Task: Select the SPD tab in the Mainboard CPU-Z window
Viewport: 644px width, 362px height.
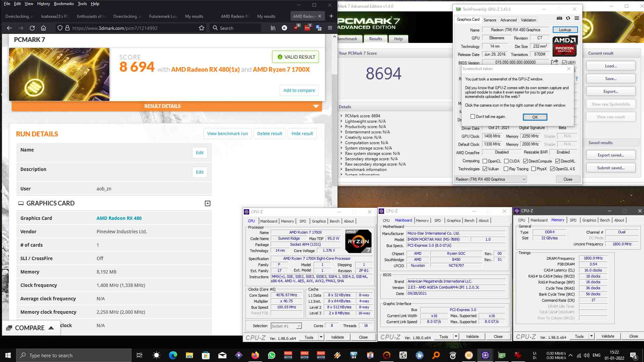Action: tap(437, 221)
